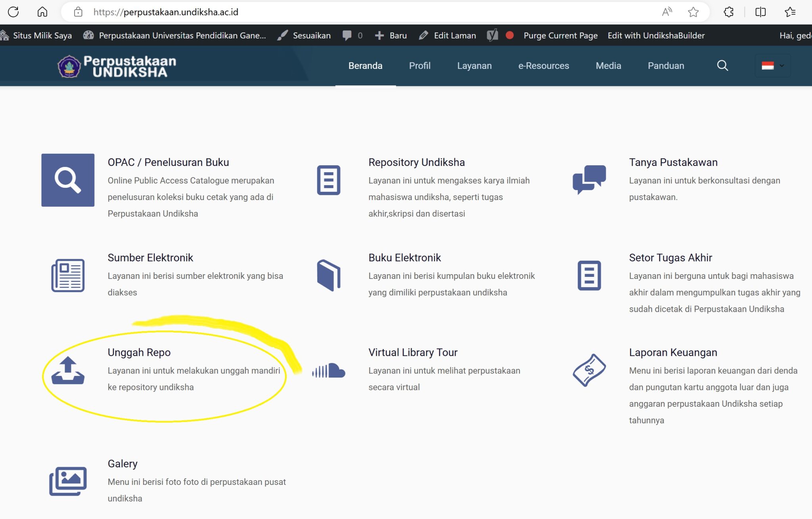Open the Layanan navigation menu

474,66
